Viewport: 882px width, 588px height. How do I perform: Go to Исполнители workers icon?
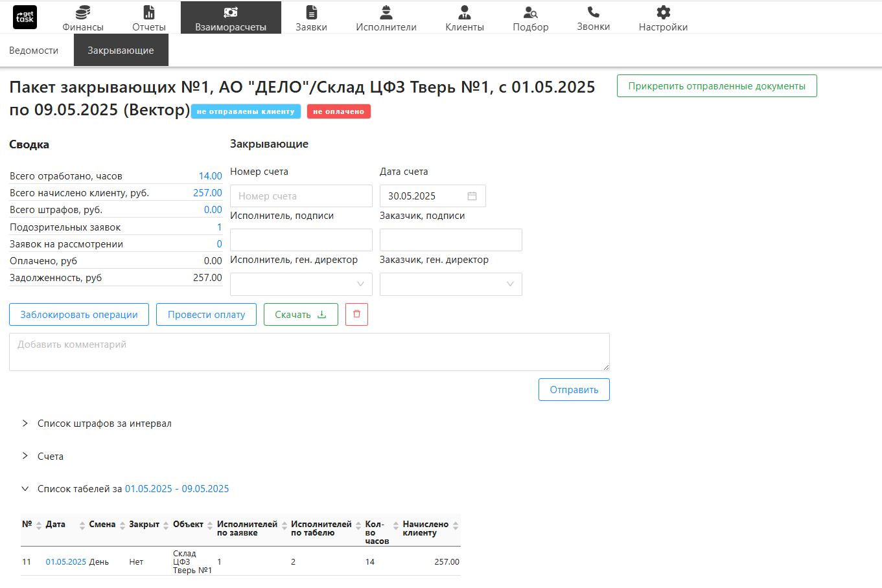click(x=386, y=12)
